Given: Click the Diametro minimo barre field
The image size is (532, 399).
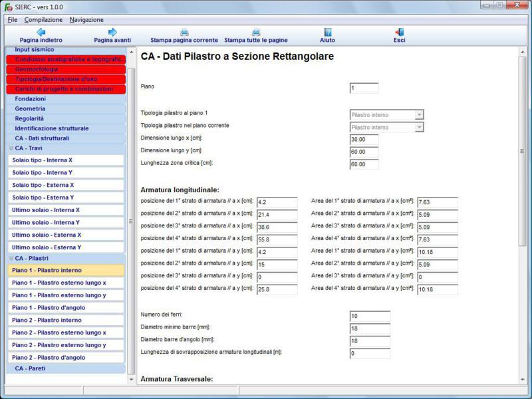Looking at the screenshot, I should point(370,329).
